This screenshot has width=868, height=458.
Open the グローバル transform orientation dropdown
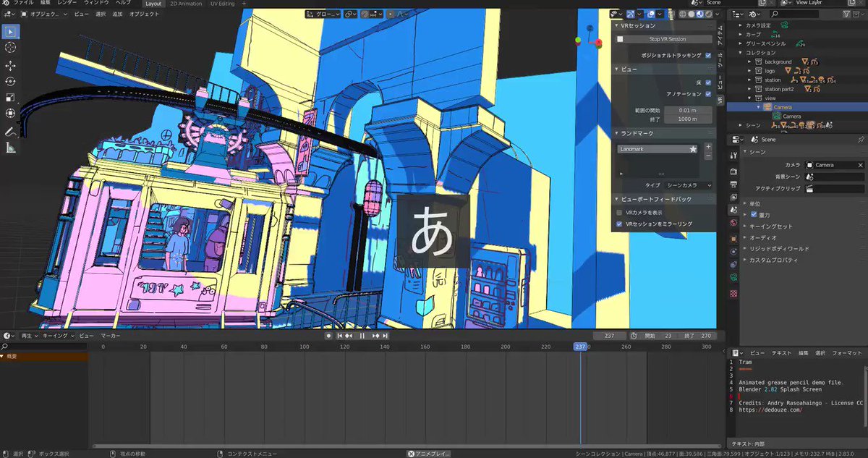(x=321, y=14)
